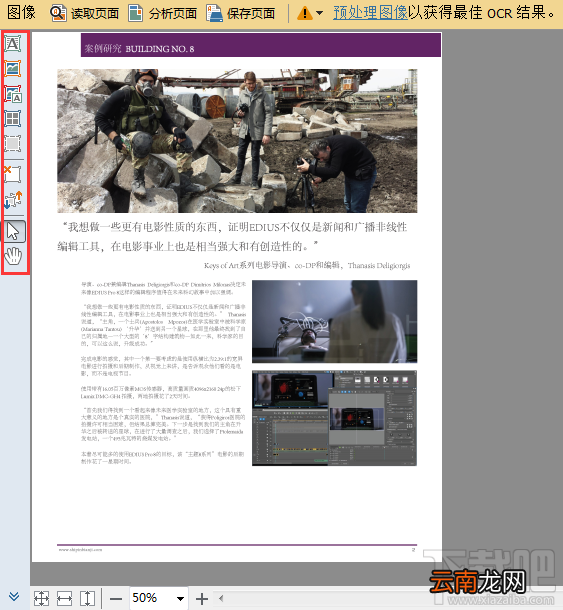Click the fit page to window icon

point(41,598)
